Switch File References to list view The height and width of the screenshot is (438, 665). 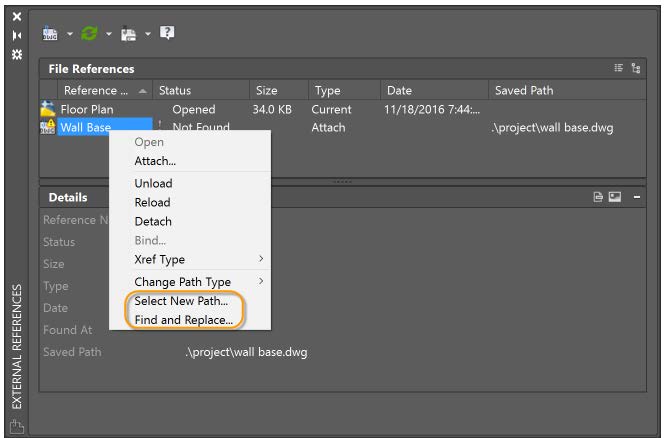[619, 69]
